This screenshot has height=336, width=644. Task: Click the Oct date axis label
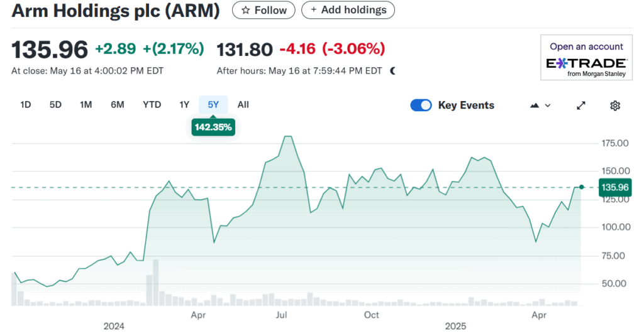[371, 315]
